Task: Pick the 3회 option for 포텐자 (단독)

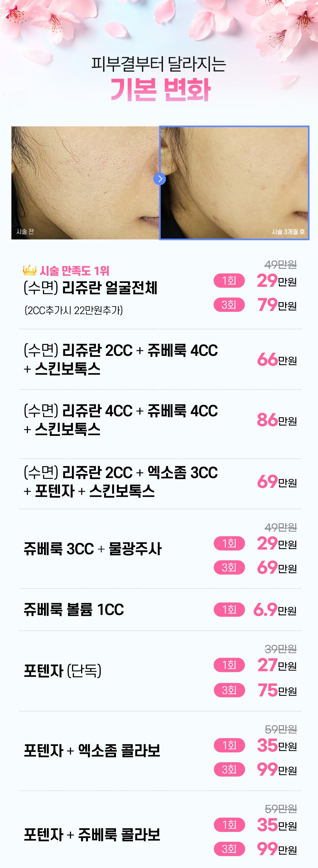Action: pyautogui.click(x=229, y=690)
